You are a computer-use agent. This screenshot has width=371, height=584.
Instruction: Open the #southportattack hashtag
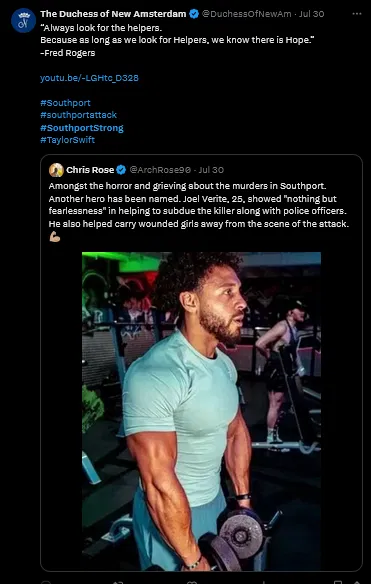coord(79,115)
